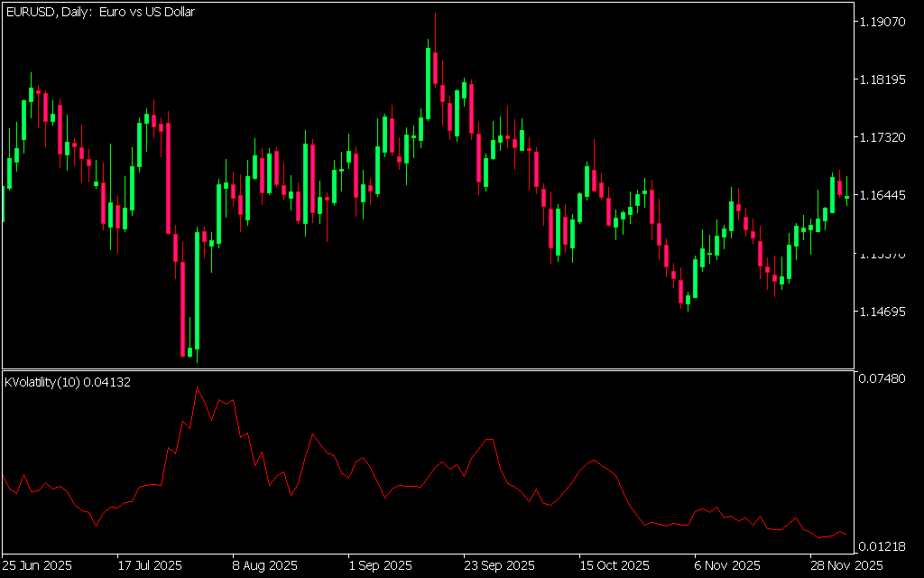The height and width of the screenshot is (578, 924).
Task: Select the 17 Jul 2025 date marker
Action: [x=152, y=566]
